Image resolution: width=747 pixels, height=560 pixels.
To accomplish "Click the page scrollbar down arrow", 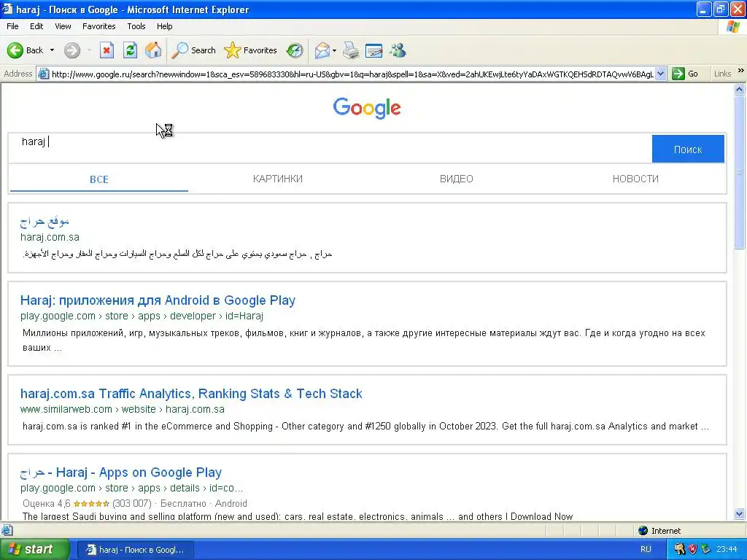I will click(740, 513).
